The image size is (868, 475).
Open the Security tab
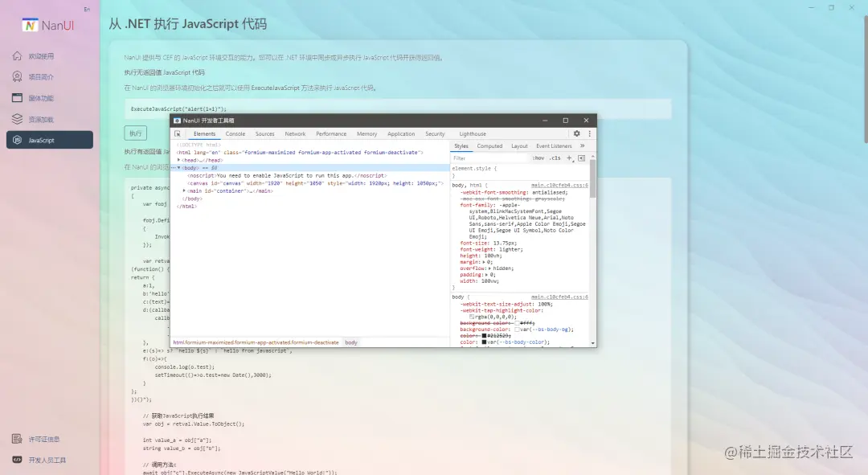pos(435,134)
